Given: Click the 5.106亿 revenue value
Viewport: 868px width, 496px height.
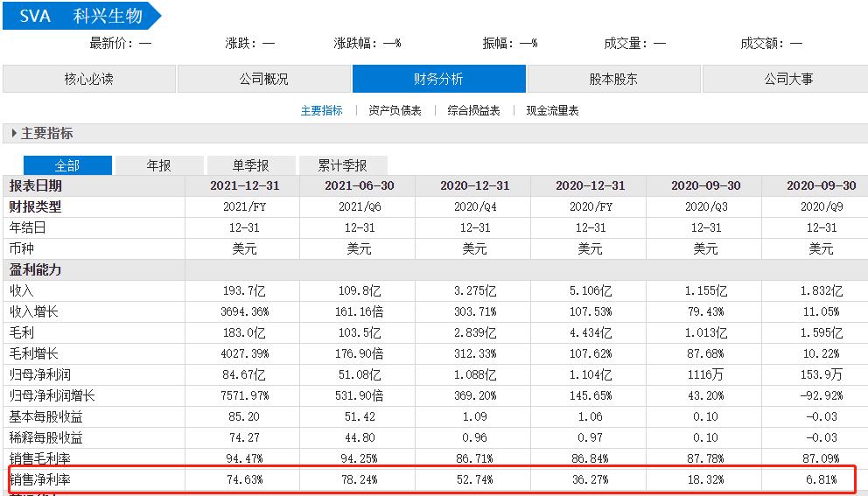Looking at the screenshot, I should coord(591,290).
